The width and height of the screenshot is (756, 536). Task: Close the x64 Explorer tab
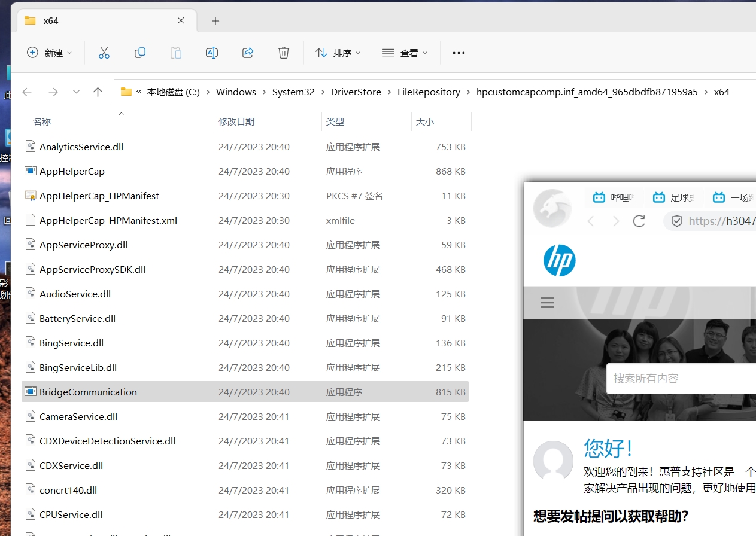coord(181,20)
